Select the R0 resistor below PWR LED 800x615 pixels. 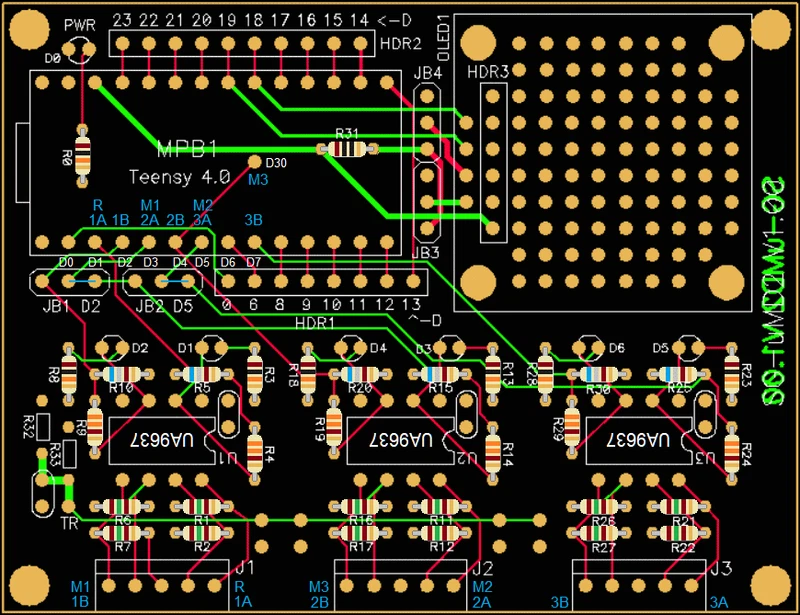[x=81, y=154]
